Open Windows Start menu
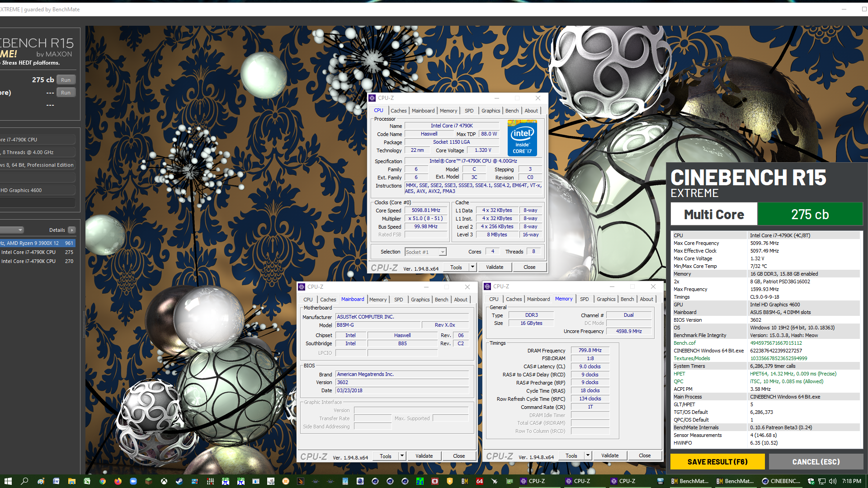The width and height of the screenshot is (868, 488). click(8, 481)
